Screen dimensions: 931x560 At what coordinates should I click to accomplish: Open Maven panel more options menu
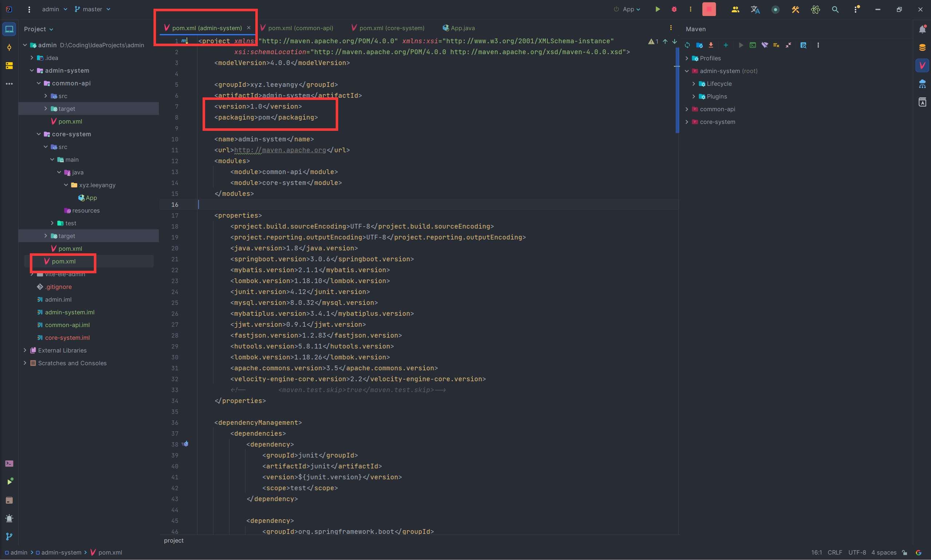[818, 45]
